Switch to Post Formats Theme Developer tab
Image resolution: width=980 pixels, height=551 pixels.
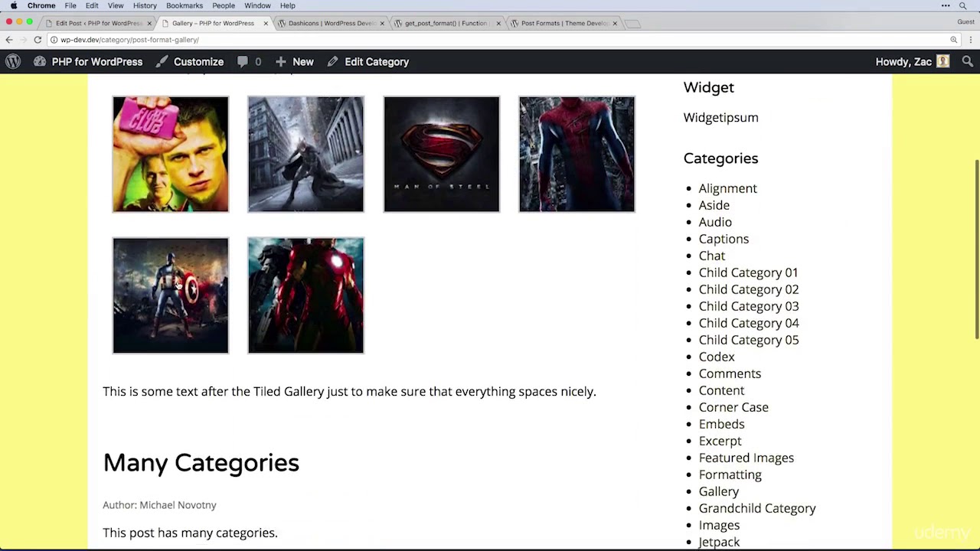click(x=564, y=23)
